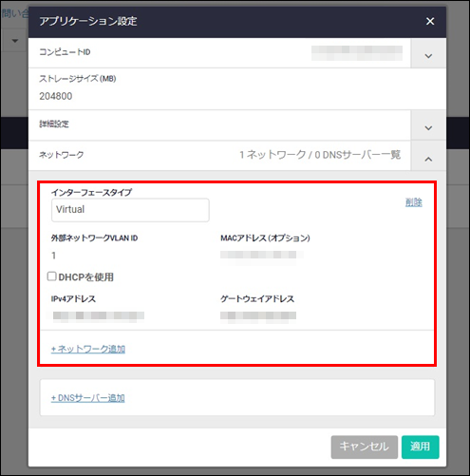This screenshot has height=476, width=470.
Task: Expand the コンピュートID section chevron
Action: coord(428,56)
